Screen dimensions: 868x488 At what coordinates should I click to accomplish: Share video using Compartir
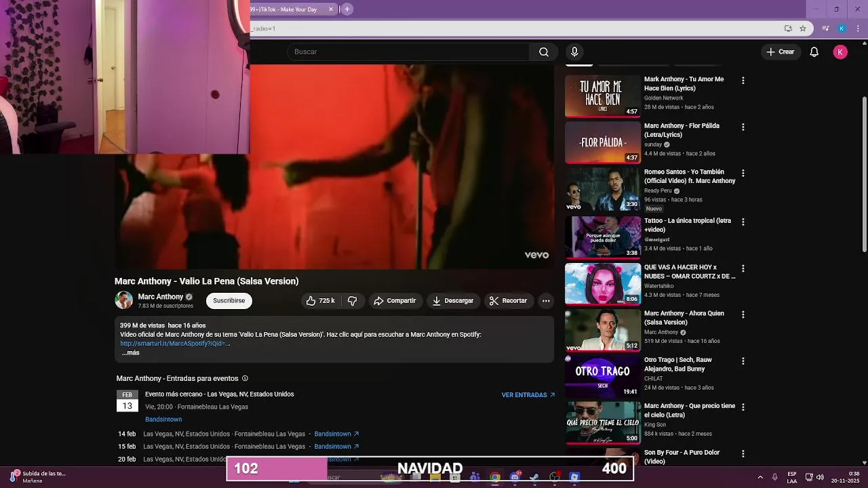pos(395,301)
